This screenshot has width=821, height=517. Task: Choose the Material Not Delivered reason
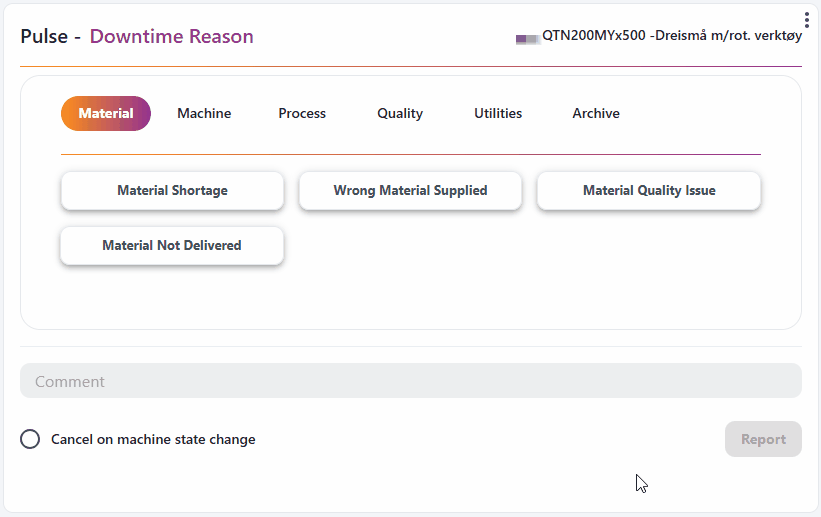[x=172, y=246]
